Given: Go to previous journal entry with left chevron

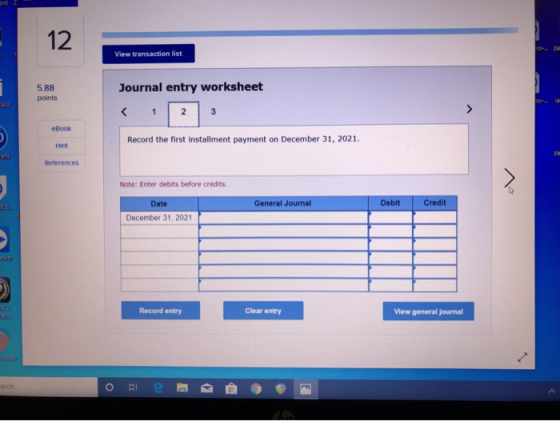Looking at the screenshot, I should click(124, 112).
